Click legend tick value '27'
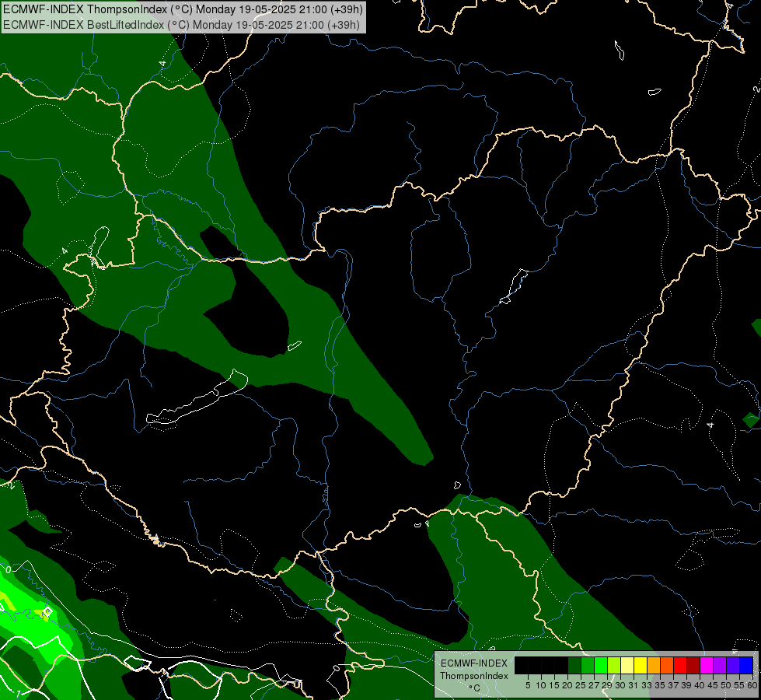761x700 pixels. click(x=594, y=685)
